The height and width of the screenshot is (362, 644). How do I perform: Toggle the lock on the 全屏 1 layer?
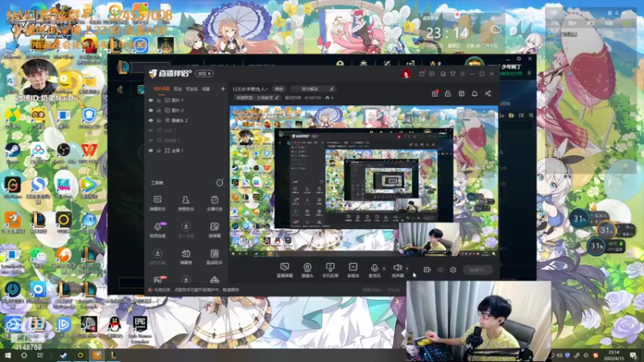point(159,150)
